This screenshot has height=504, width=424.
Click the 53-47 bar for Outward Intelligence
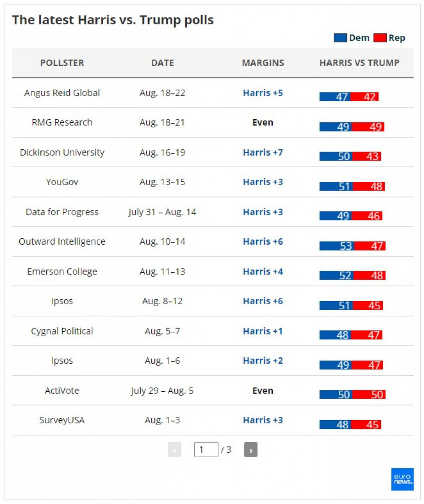(352, 246)
